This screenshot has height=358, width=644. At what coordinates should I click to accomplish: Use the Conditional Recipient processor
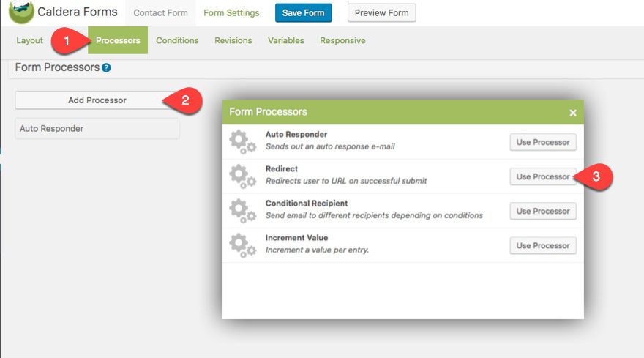tap(543, 212)
